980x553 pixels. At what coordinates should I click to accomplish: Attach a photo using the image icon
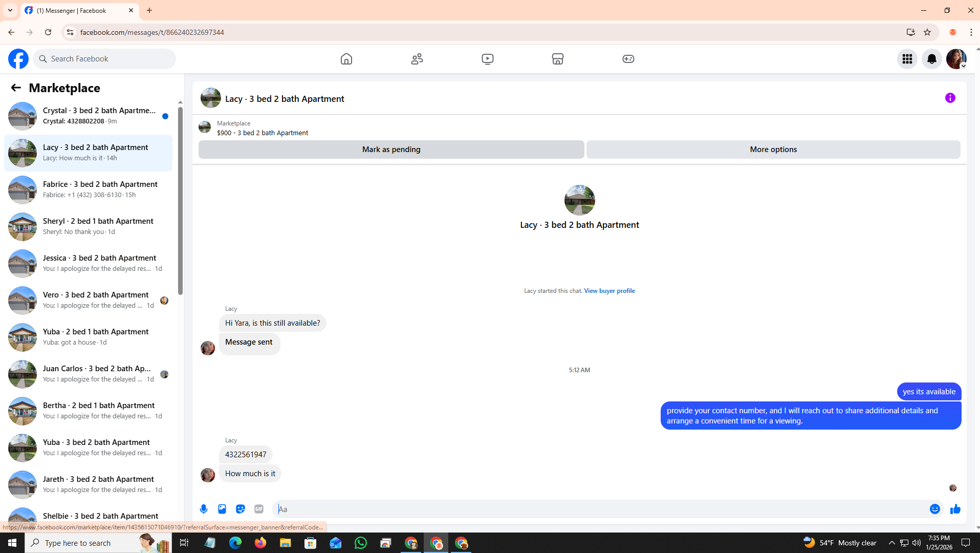[x=222, y=509]
